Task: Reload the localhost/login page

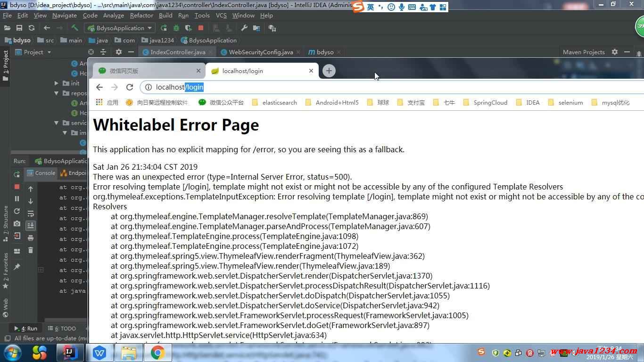Action: (130, 87)
